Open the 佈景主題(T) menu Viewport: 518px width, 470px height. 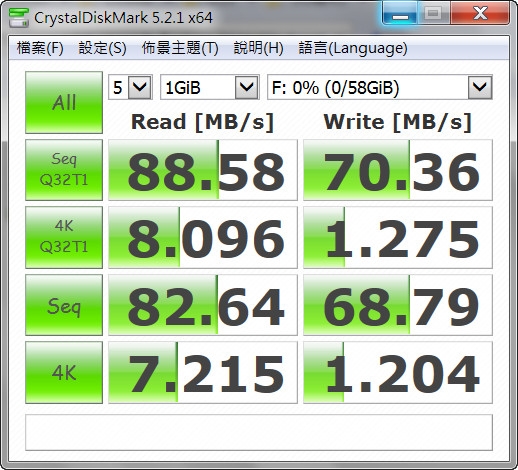click(180, 48)
